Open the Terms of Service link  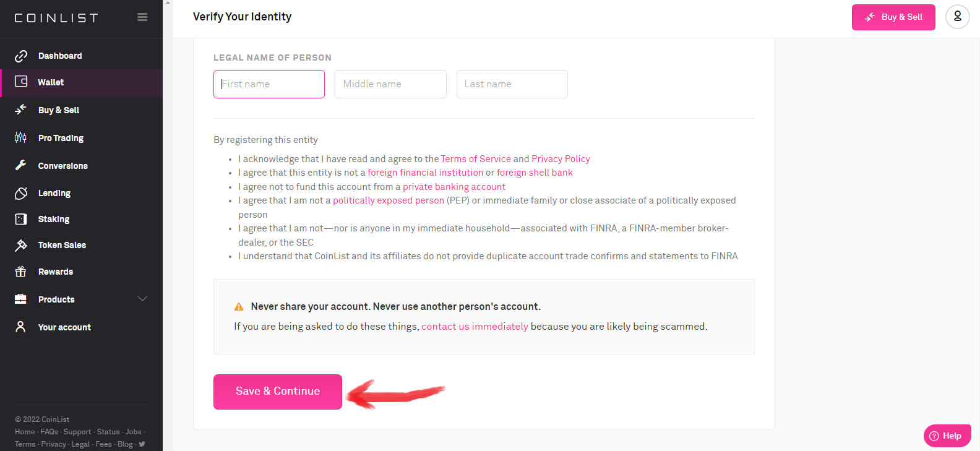476,159
